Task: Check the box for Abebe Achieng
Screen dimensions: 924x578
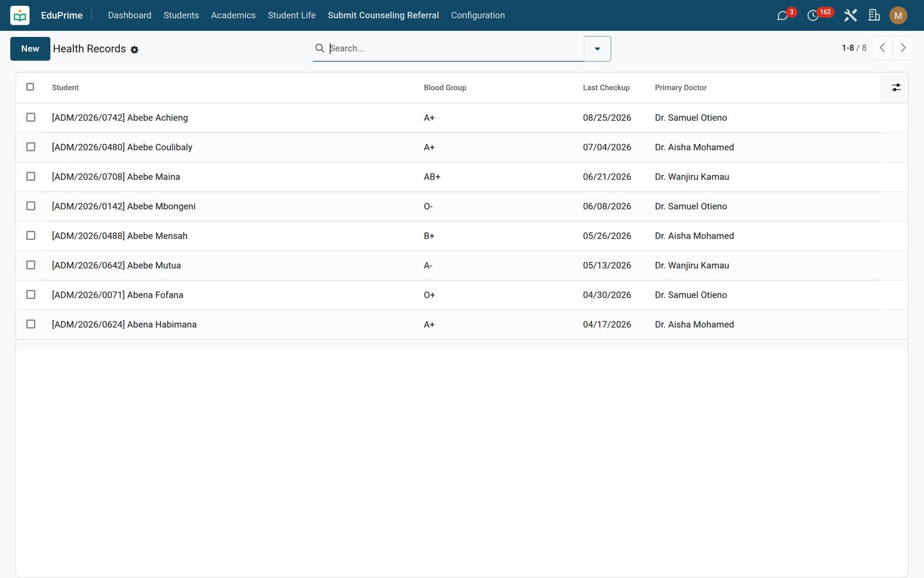Action: tap(31, 117)
